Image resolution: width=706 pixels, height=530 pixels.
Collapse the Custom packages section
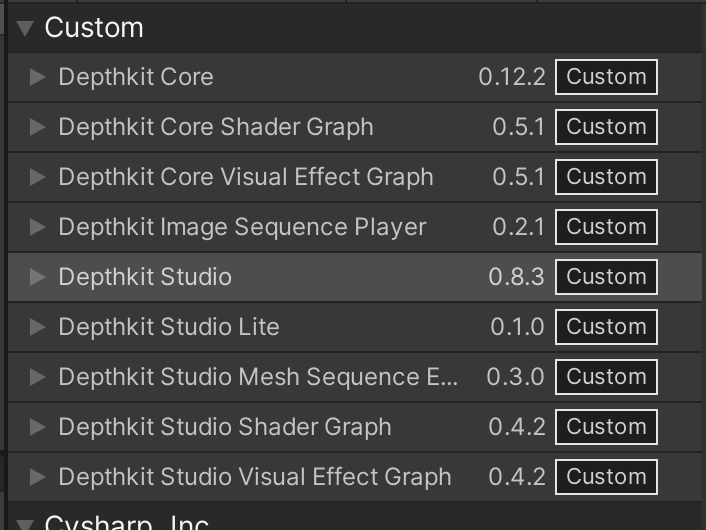[25, 28]
